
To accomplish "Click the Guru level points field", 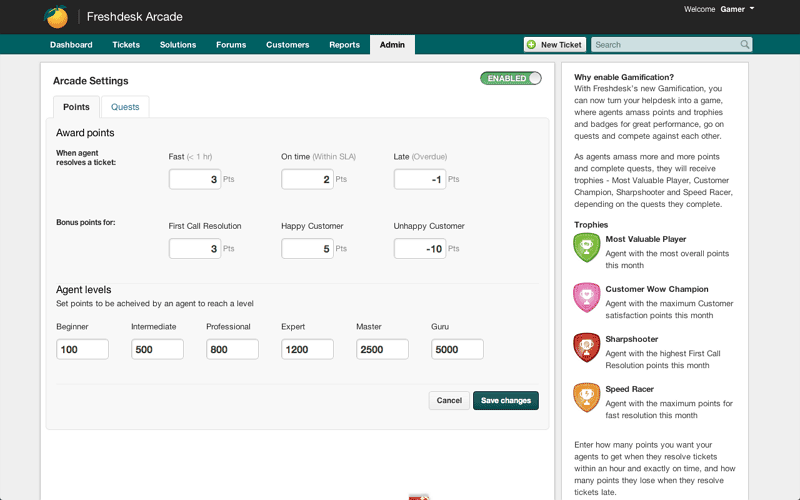I will coord(457,349).
